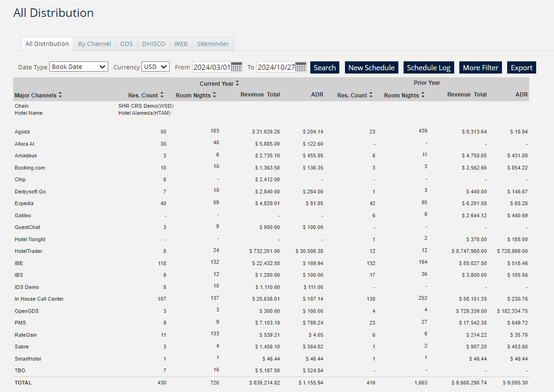Switch to the By Channel tab

94,44
